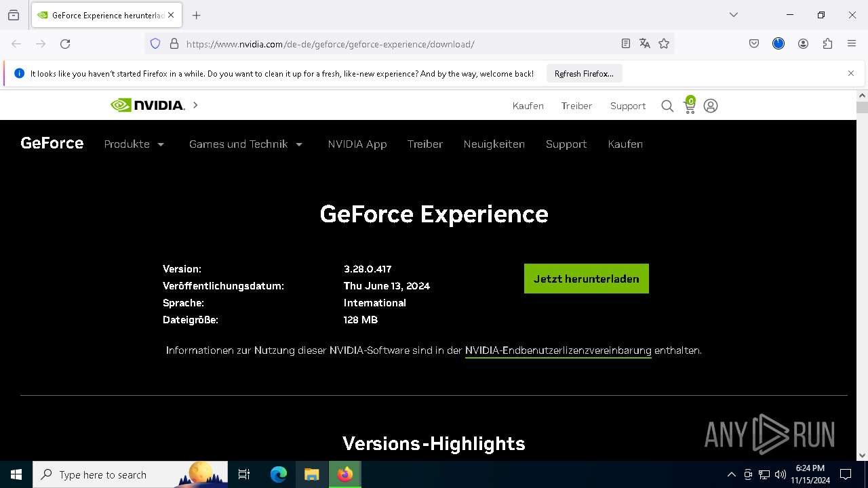Viewport: 868px width, 488px height.
Task: Click the save to Pocket icon
Action: click(754, 43)
